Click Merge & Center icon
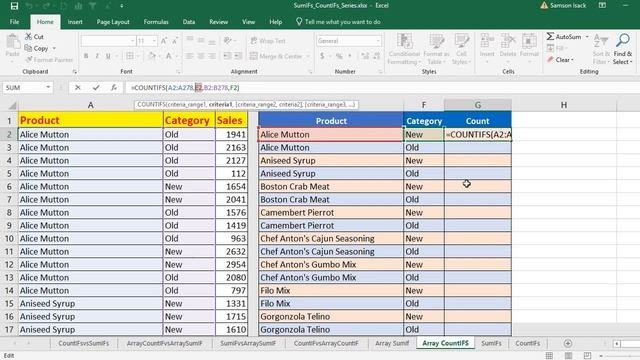 (253, 56)
